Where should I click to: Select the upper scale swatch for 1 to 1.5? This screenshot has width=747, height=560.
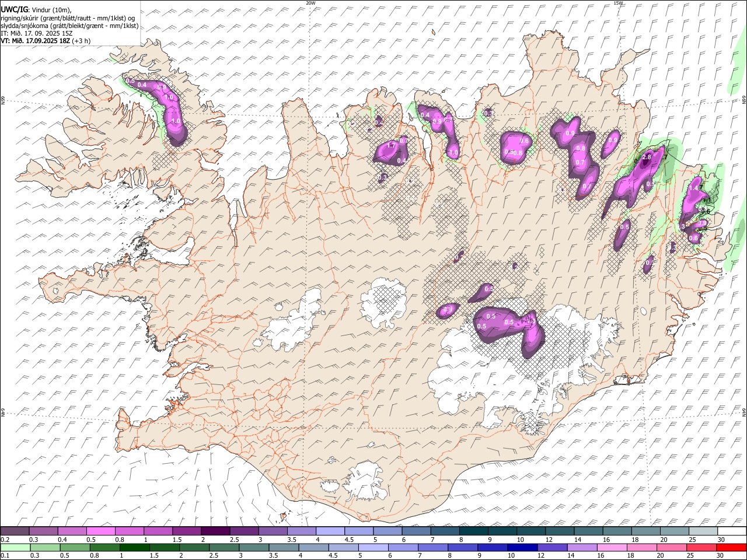(x=158, y=531)
